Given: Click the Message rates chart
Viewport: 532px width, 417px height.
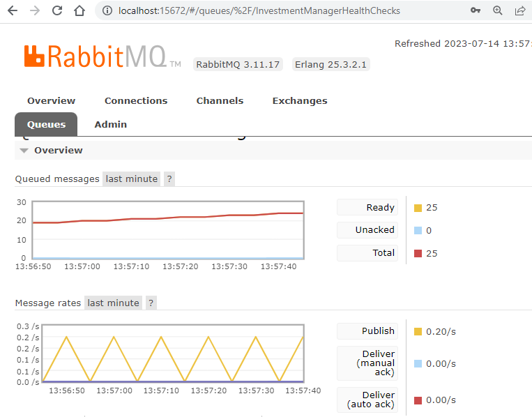Looking at the screenshot, I should tap(173, 354).
